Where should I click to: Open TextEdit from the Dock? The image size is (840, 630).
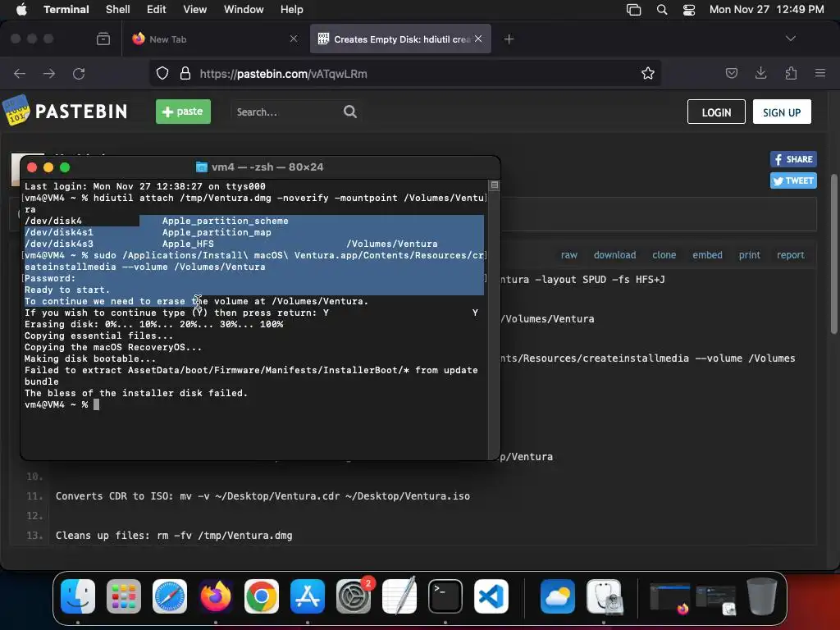click(x=399, y=596)
